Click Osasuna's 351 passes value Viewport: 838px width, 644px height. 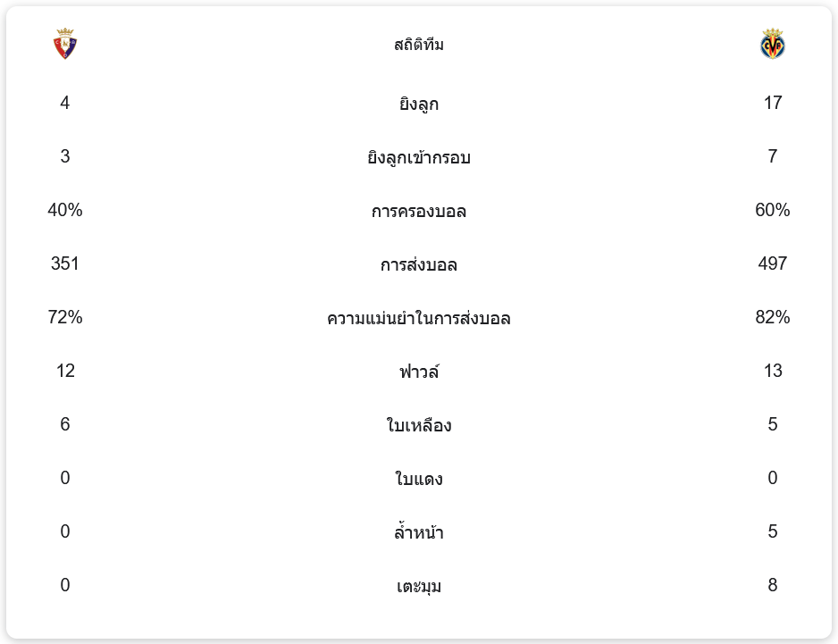pyautogui.click(x=65, y=263)
